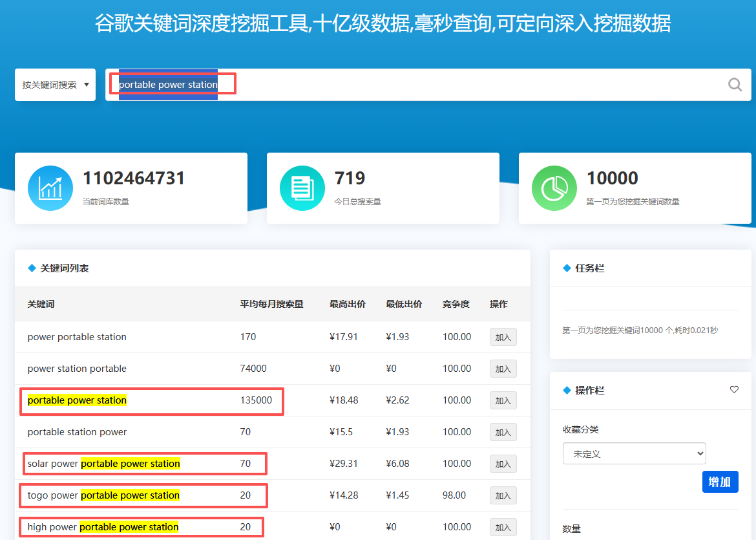Add power station portable keyword via 加入
The width and height of the screenshot is (756, 540).
click(x=503, y=369)
